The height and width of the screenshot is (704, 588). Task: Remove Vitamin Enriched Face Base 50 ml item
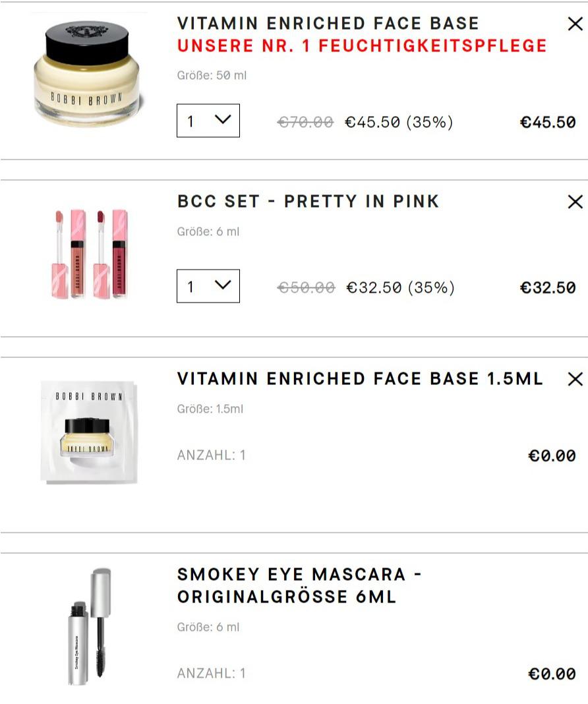click(x=575, y=24)
